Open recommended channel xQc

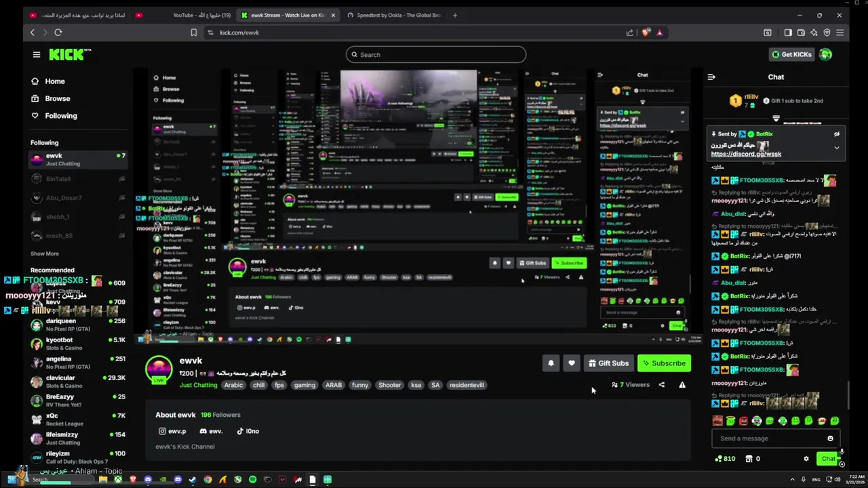pyautogui.click(x=77, y=420)
